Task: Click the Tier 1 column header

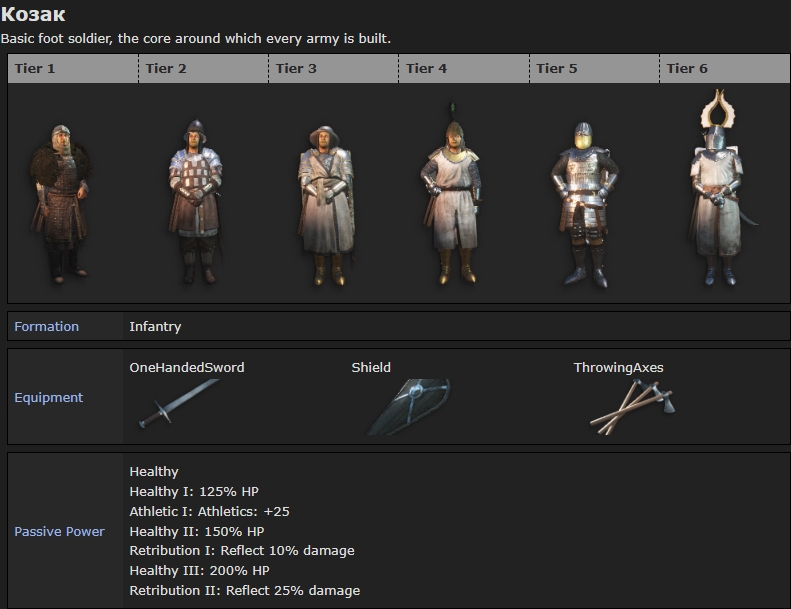Action: 35,69
